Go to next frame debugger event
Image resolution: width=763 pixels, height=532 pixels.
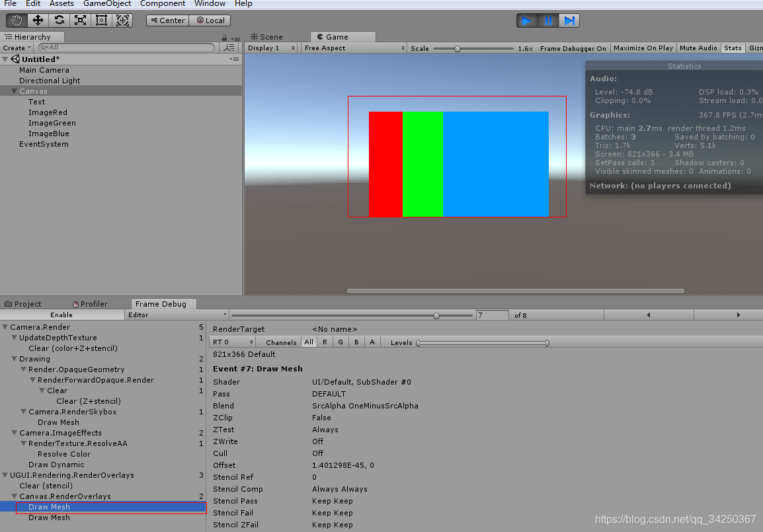pos(738,315)
